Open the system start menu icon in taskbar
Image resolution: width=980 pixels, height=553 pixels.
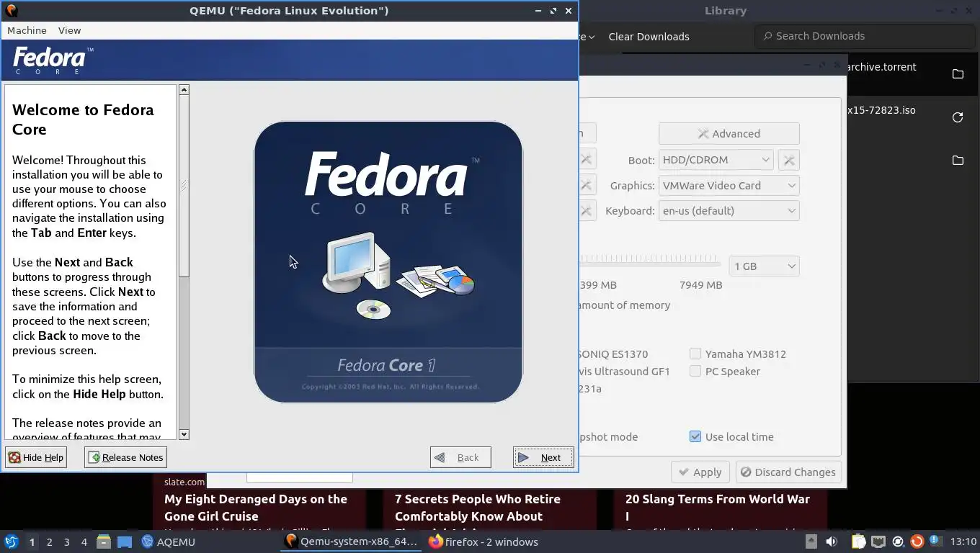[x=12, y=541]
